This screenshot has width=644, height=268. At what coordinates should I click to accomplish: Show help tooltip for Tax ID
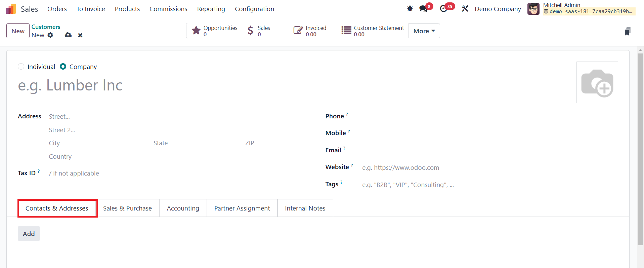(39, 171)
